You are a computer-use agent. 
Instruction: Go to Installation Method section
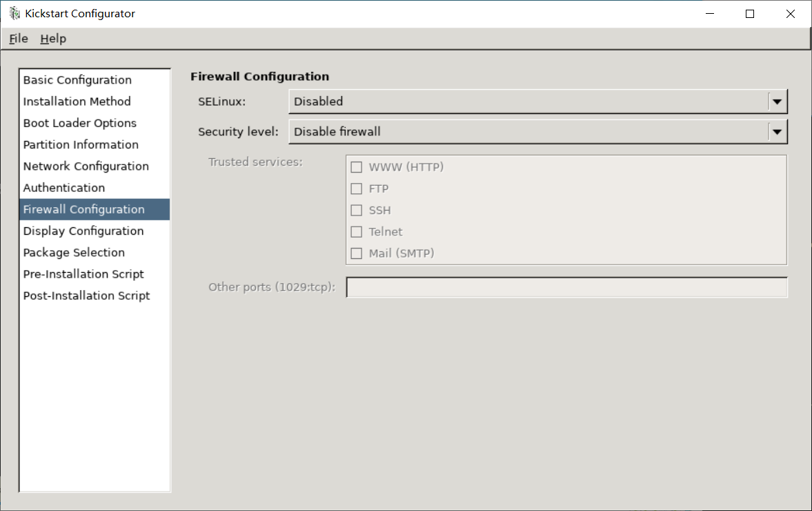coord(95,102)
